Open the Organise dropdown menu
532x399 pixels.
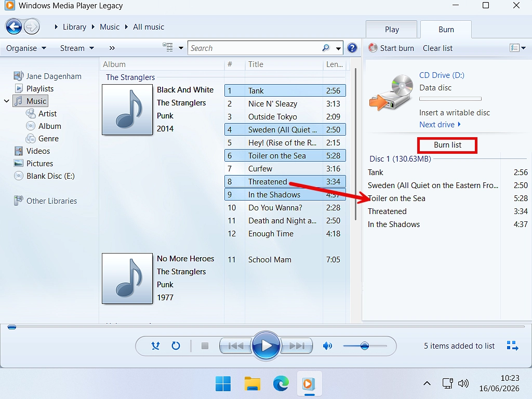(26, 48)
